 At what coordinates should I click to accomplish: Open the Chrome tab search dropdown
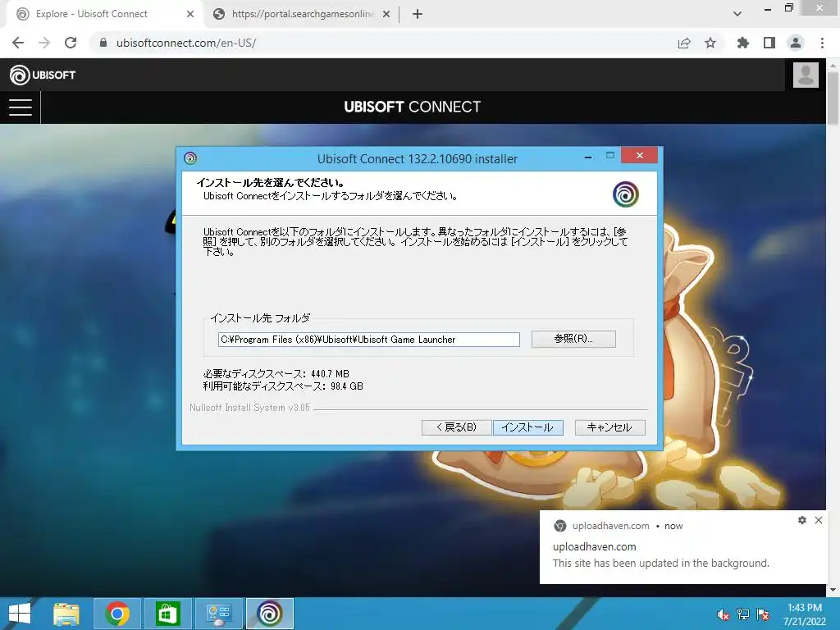coord(737,14)
